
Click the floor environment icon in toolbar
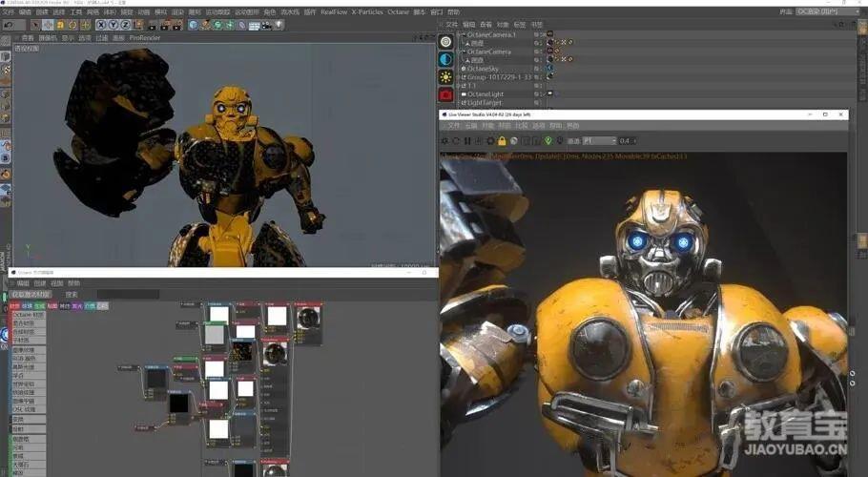point(255,25)
